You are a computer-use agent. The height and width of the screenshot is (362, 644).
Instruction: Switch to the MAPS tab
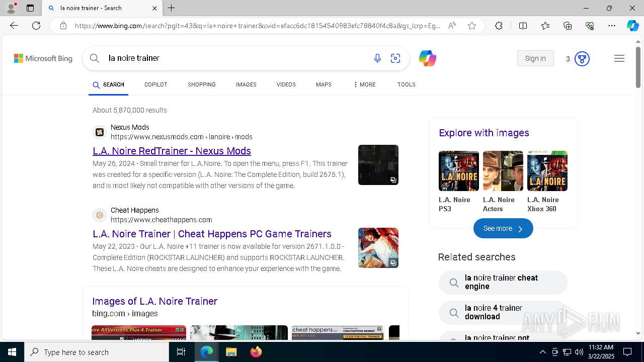[324, 84]
